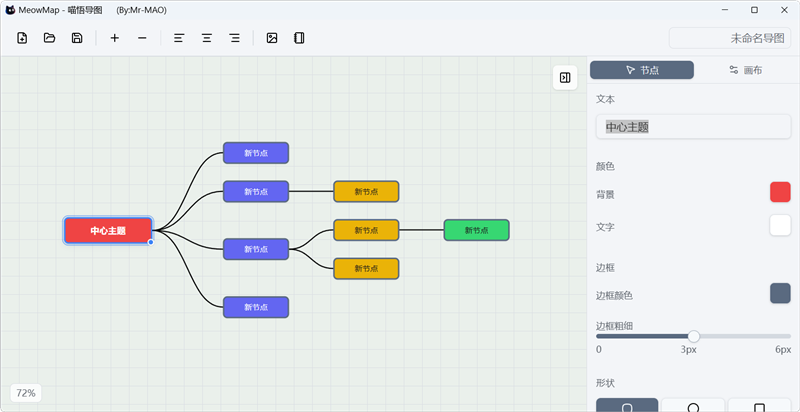Switch to the 节点 tab
800x412 pixels.
[x=642, y=70]
